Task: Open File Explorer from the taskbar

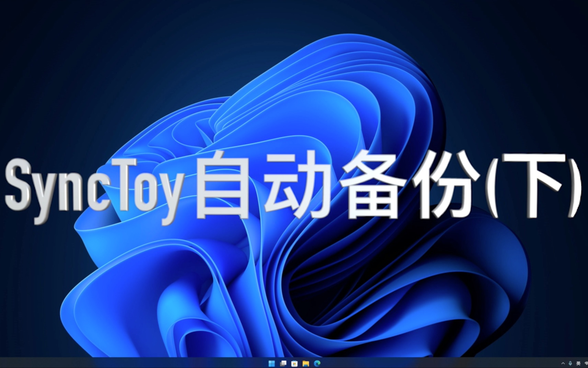Action: coord(306,363)
